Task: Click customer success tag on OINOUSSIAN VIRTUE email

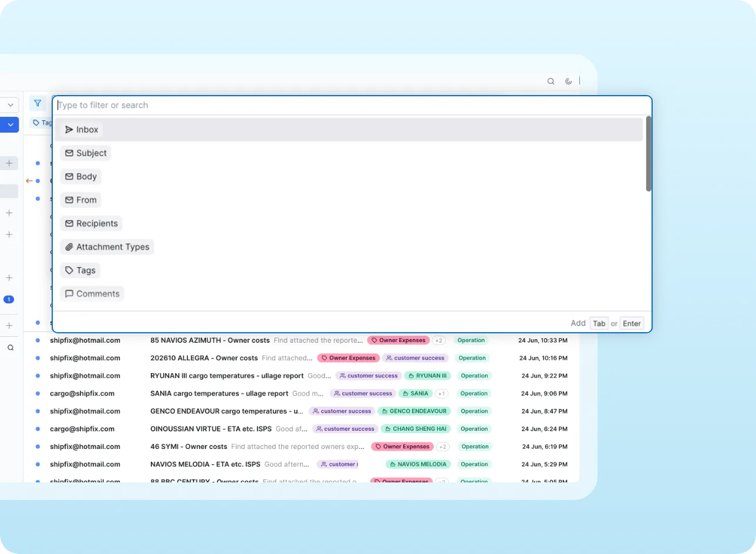Action: 345,429
